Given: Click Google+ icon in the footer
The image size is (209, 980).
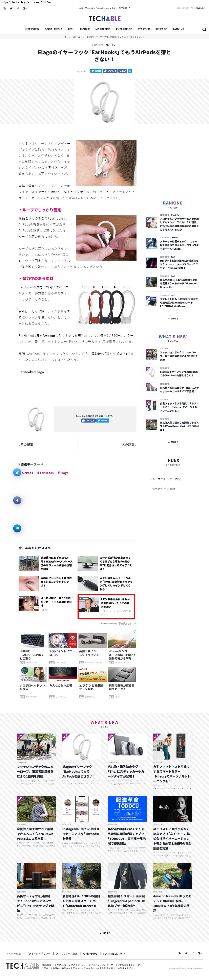Looking at the screenshot, I should point(200,953).
